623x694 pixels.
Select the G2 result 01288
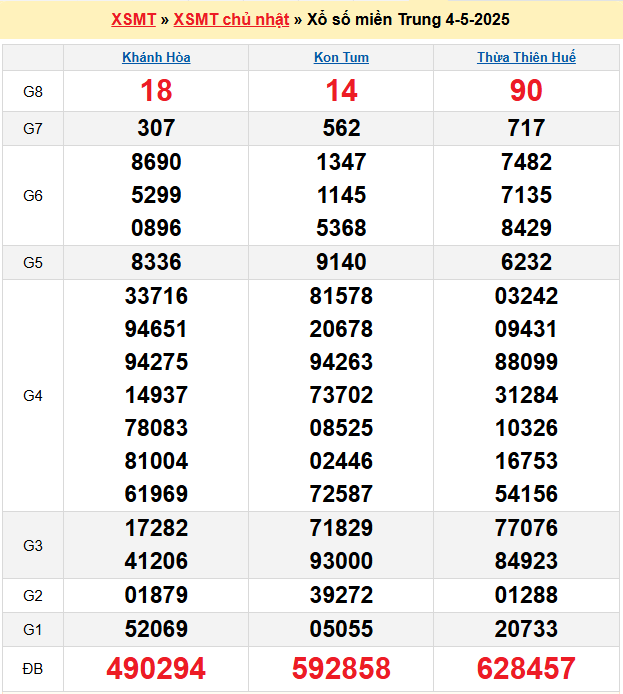coord(526,596)
